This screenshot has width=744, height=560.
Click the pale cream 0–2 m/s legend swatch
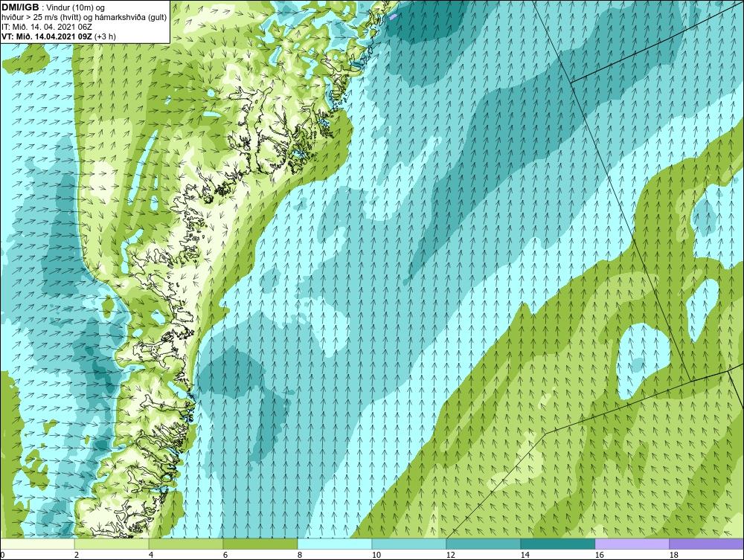[x=37, y=544]
